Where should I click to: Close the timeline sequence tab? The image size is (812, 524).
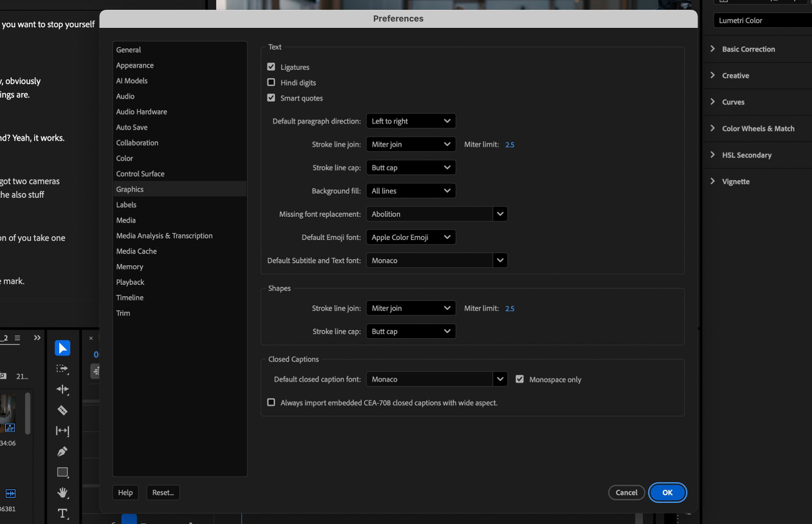(91, 338)
